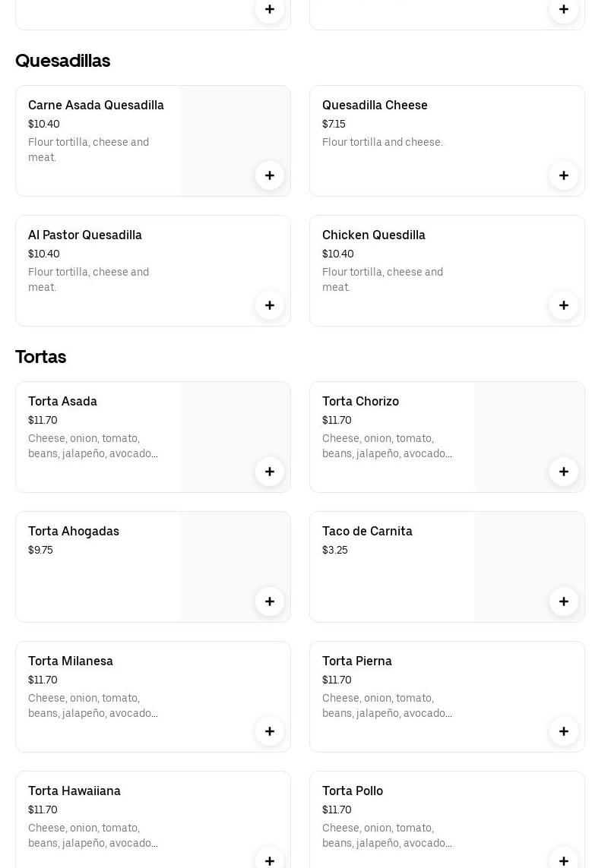
Task: Add Torta Chorizo to the order
Action: (x=564, y=472)
